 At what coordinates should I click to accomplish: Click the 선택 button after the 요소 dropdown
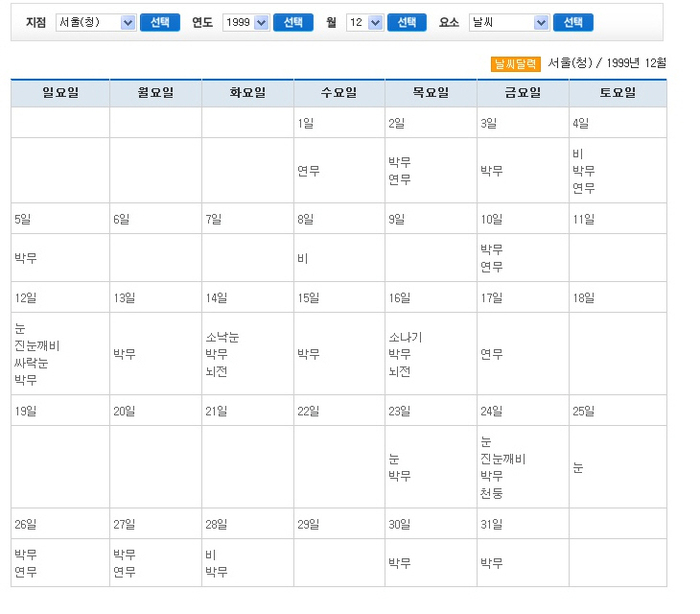pos(573,22)
